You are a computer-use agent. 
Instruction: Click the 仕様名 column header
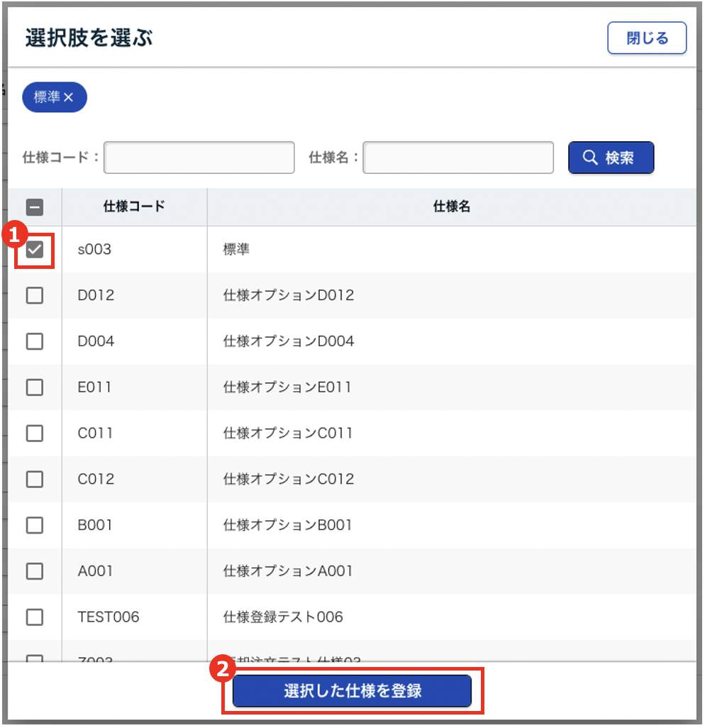click(x=451, y=206)
